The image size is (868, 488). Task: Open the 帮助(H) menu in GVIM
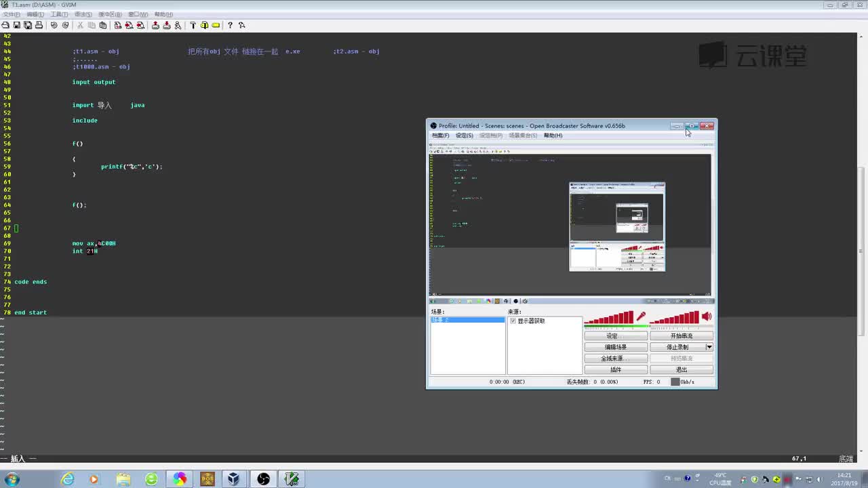click(163, 14)
